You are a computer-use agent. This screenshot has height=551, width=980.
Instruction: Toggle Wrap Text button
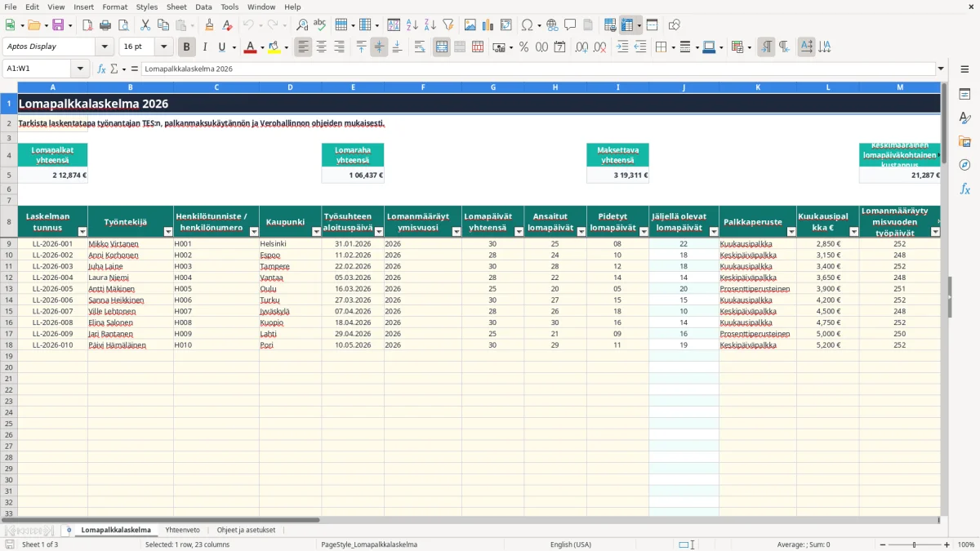(x=420, y=47)
